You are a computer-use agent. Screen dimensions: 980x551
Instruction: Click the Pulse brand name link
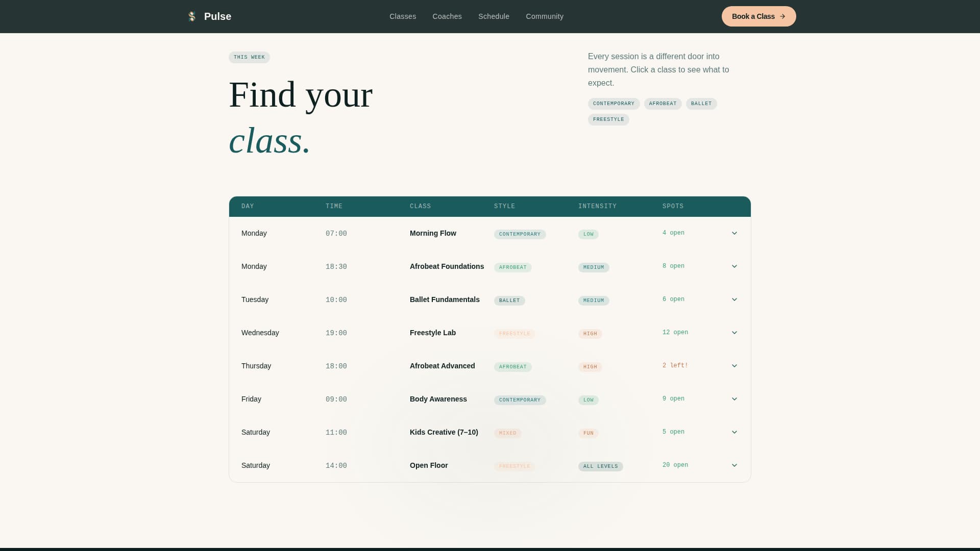coord(217,16)
